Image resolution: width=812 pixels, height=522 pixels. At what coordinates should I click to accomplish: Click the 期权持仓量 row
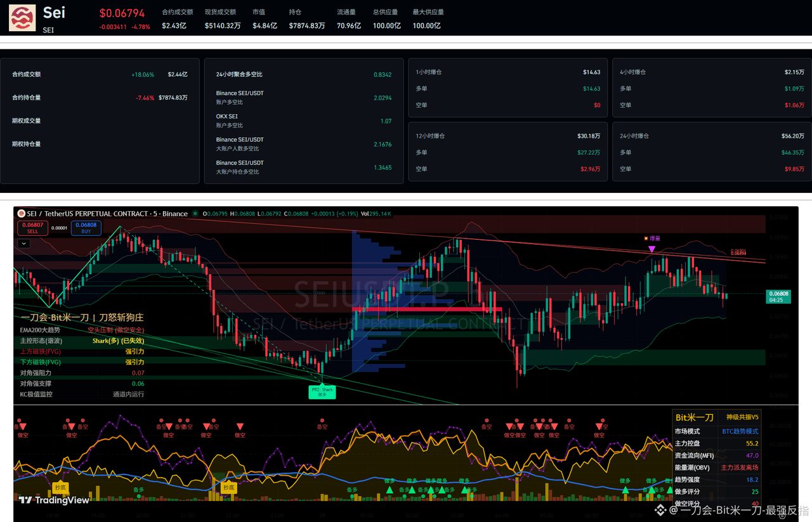[100, 144]
